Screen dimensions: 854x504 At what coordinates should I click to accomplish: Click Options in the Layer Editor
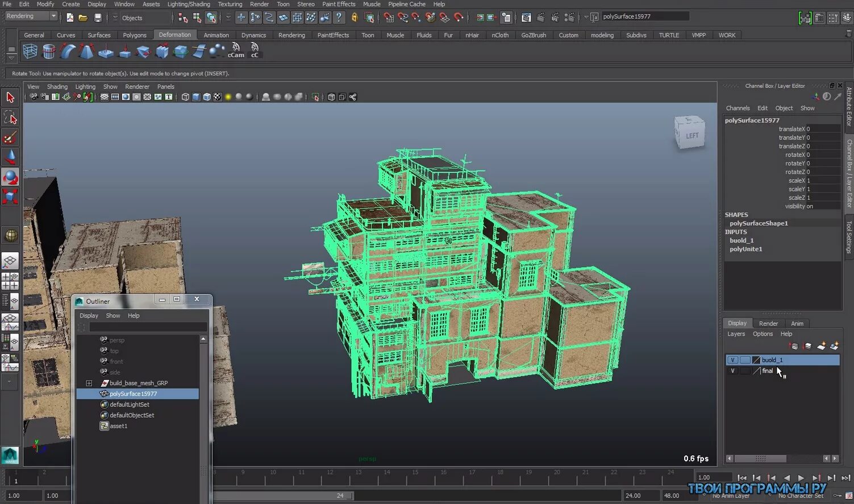(763, 334)
